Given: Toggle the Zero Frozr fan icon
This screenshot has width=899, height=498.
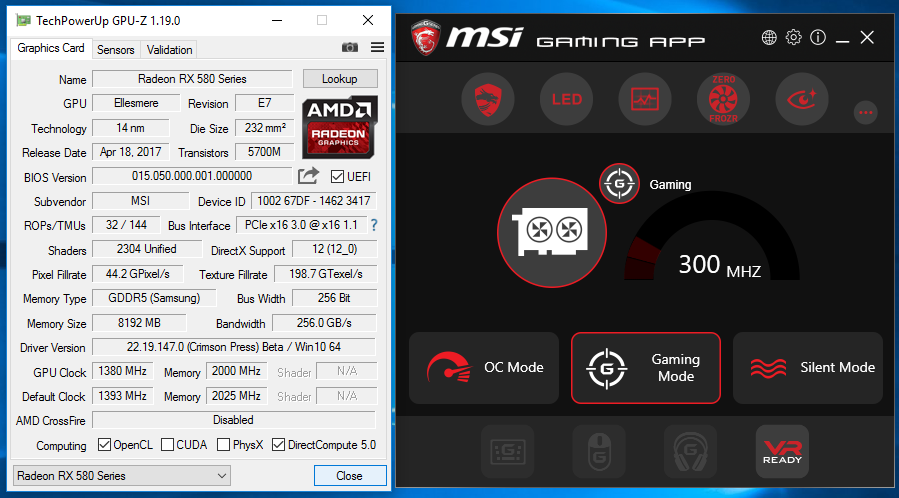Looking at the screenshot, I should tap(723, 99).
